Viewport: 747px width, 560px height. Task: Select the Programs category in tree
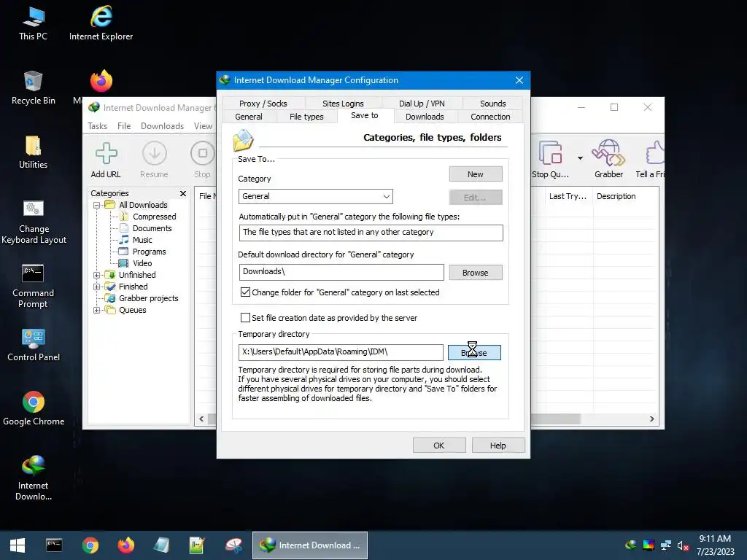[149, 252]
